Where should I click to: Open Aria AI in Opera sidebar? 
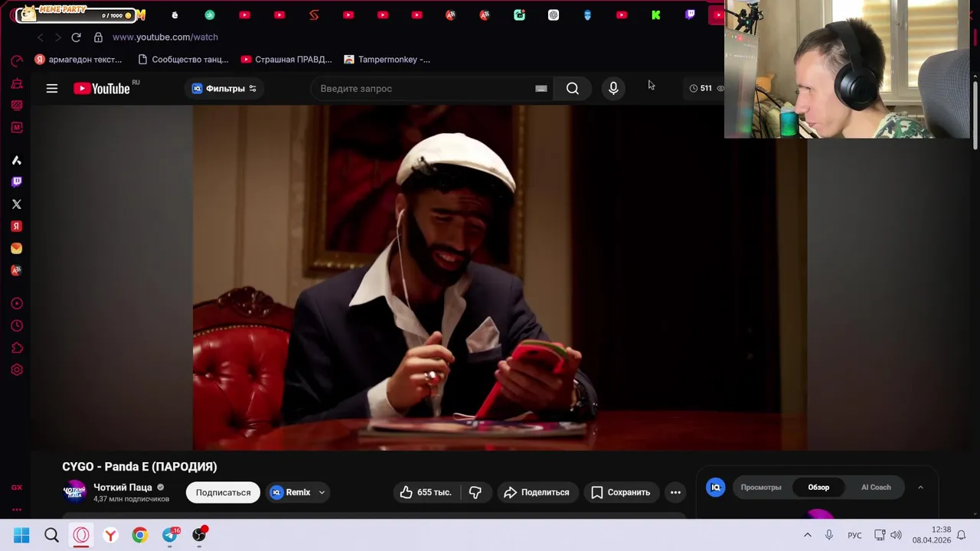pyautogui.click(x=17, y=160)
